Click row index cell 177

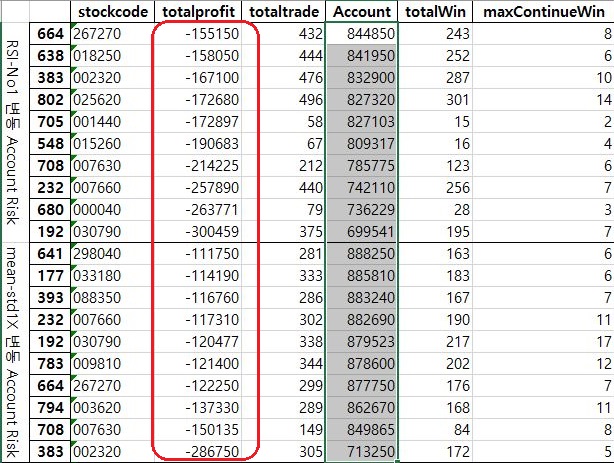50,275
